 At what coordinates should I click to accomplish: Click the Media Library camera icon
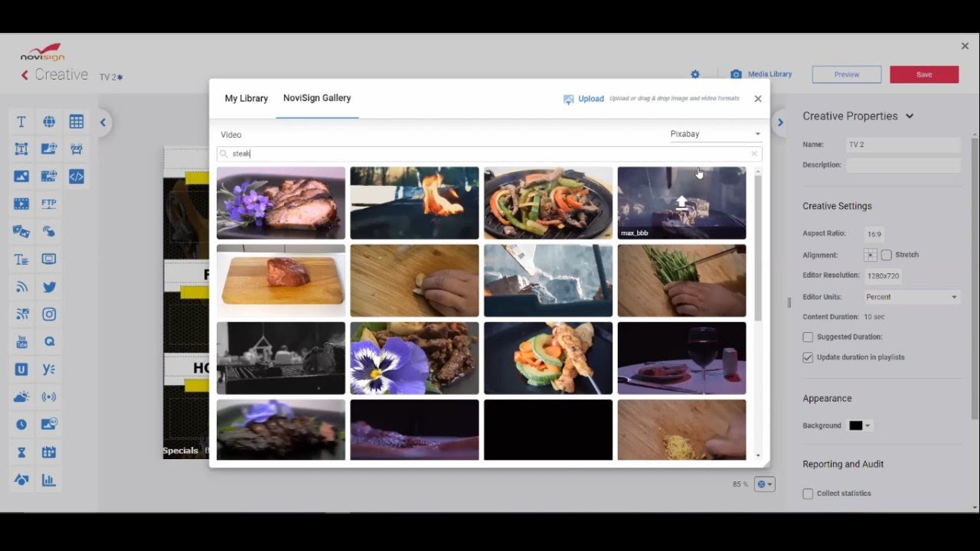736,74
